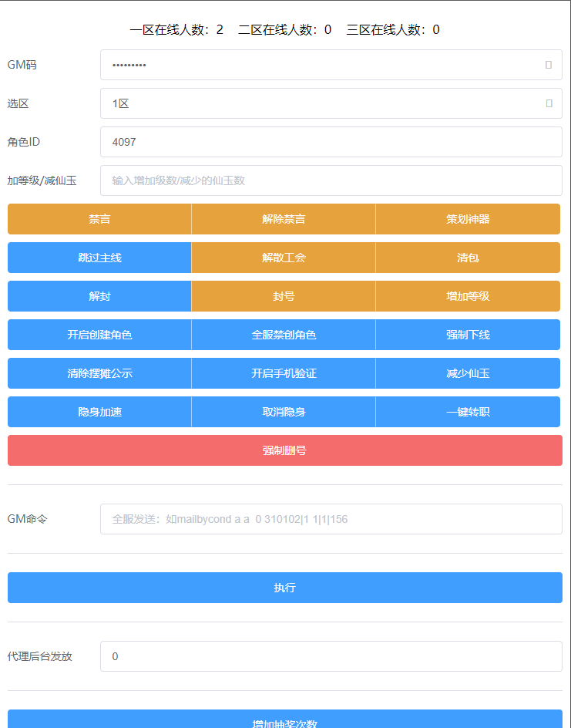Viewport: 571px width, 728px height.
Task: Click the 解除禁言 button
Action: click(284, 219)
